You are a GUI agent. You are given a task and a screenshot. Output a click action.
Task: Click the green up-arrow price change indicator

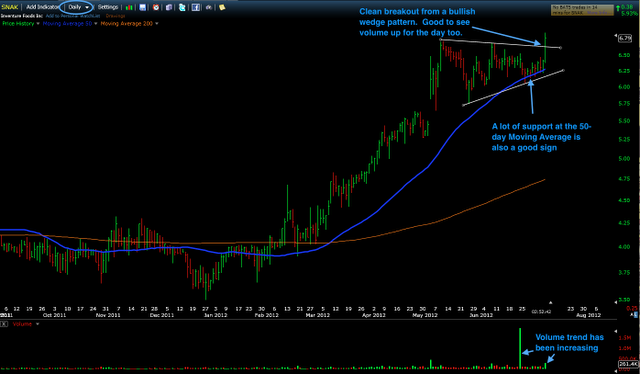(x=618, y=8)
